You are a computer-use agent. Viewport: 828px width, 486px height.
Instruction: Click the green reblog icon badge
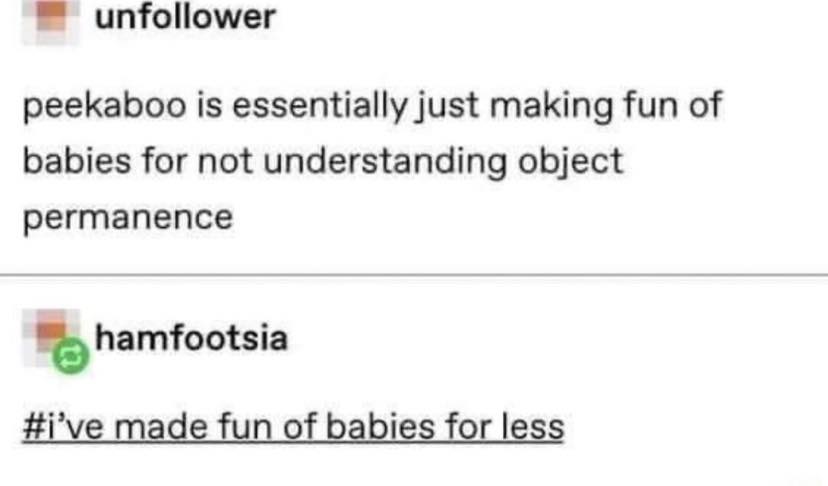71,356
